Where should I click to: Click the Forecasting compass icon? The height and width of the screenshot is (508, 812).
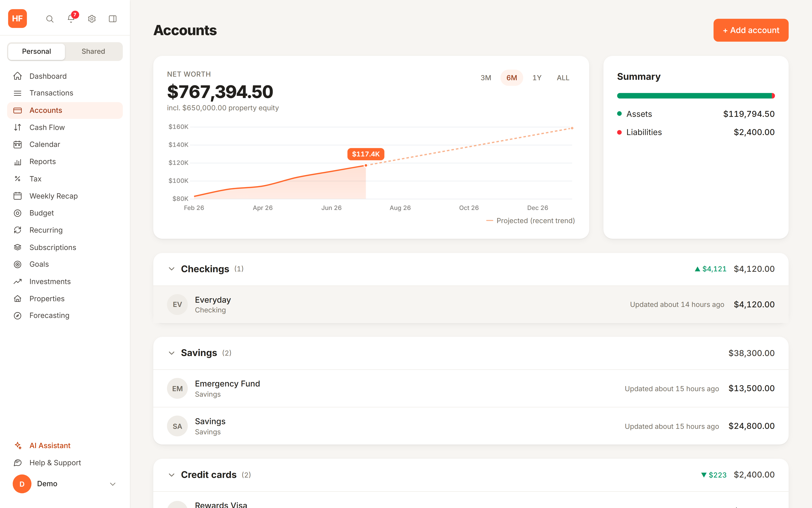[x=18, y=315]
